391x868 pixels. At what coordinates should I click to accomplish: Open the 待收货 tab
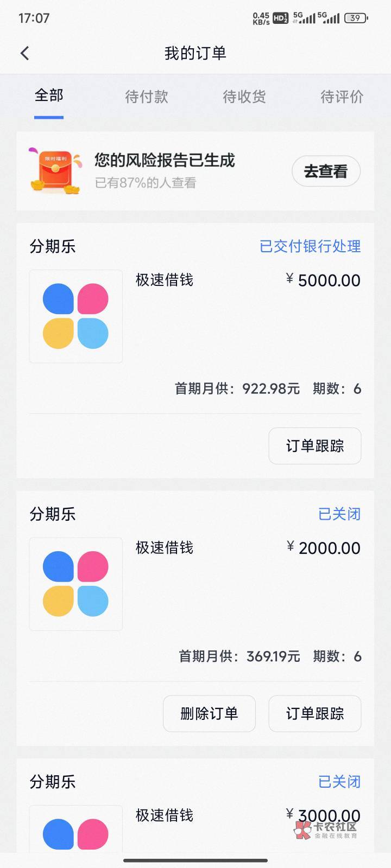(x=244, y=97)
